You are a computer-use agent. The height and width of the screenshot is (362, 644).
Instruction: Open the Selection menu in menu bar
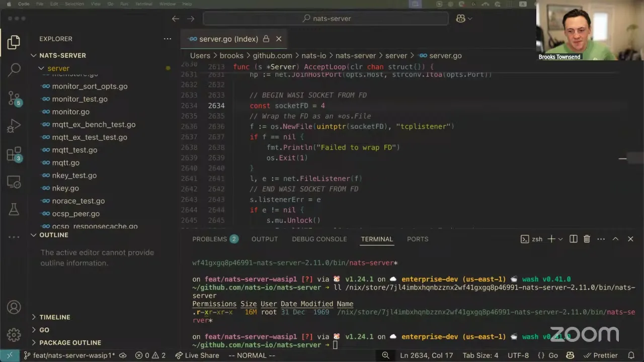74,4
